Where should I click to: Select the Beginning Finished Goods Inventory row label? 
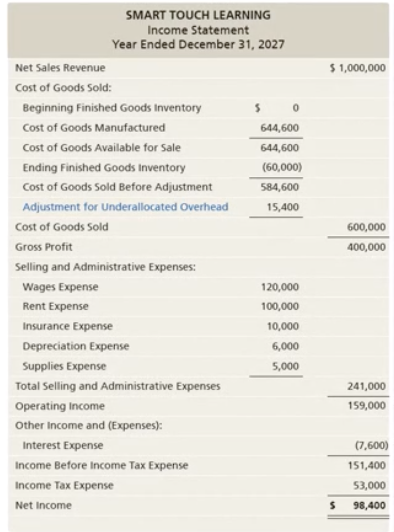tap(112, 108)
